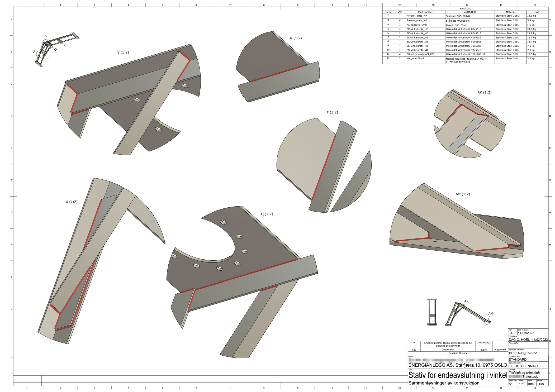Select the MP-enk_plate_MX part number cell
This screenshot has width=555, height=392.
(417, 16)
